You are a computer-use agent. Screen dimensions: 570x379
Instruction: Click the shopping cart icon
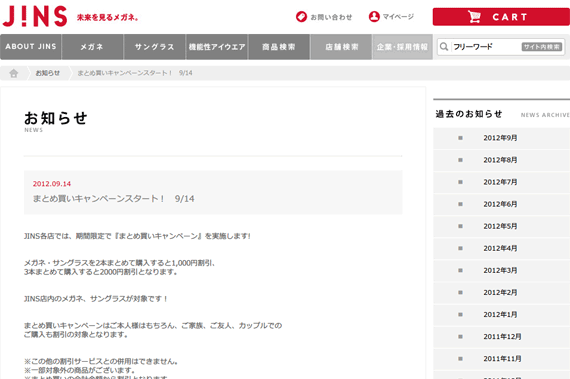(x=474, y=17)
